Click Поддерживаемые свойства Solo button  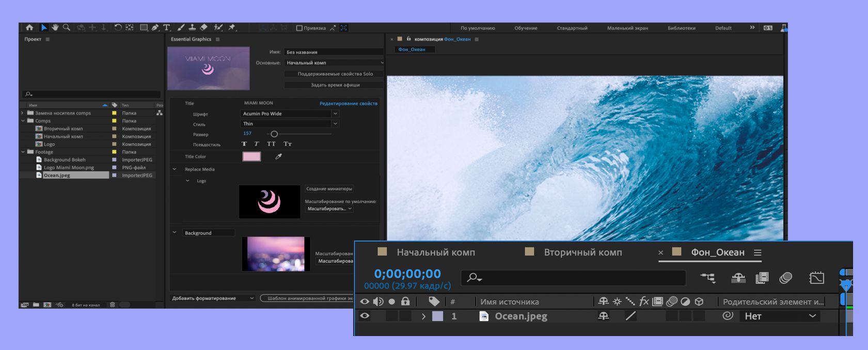335,74
